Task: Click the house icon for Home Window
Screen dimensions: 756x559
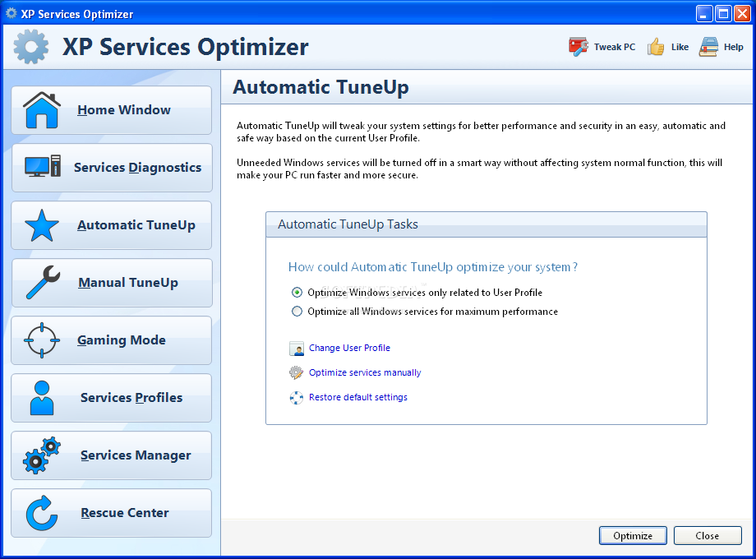Action: pos(42,110)
